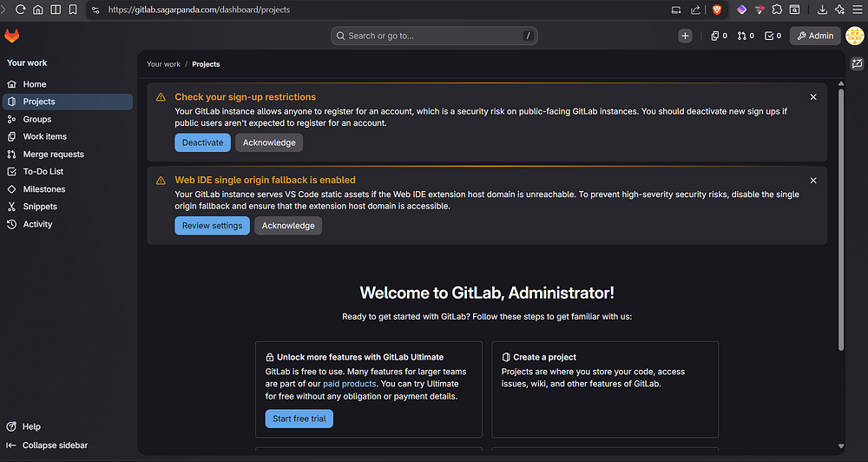Click the Brave Shields icon
The height and width of the screenshot is (462, 868).
(717, 10)
